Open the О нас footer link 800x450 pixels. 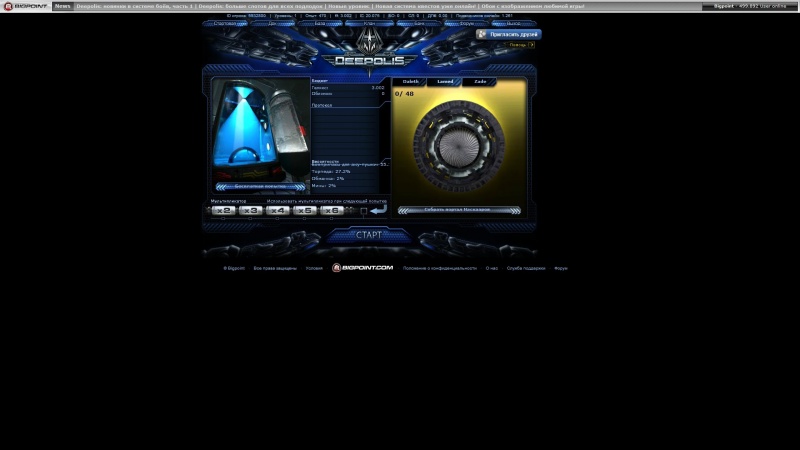[491, 268]
